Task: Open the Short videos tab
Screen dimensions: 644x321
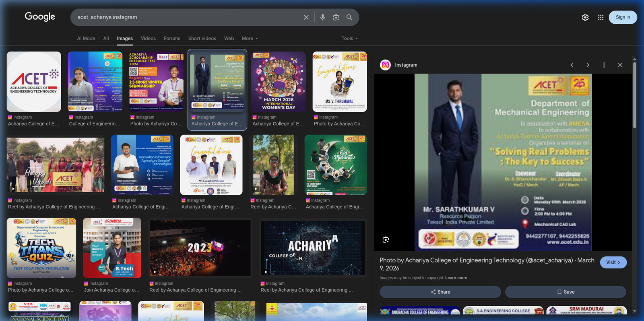Action: click(202, 39)
